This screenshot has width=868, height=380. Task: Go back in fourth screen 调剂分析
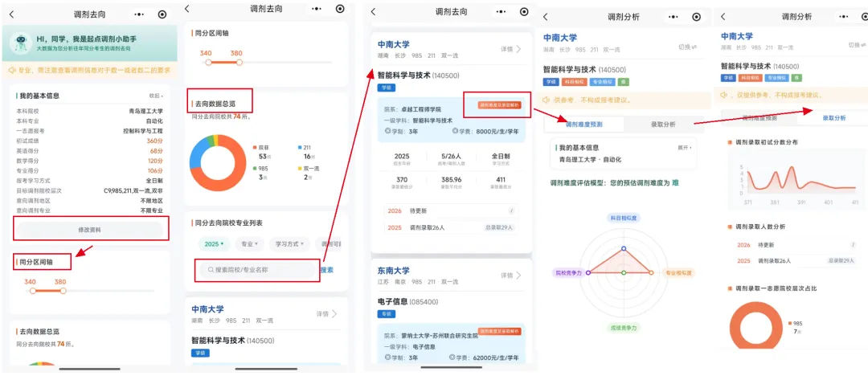point(545,17)
